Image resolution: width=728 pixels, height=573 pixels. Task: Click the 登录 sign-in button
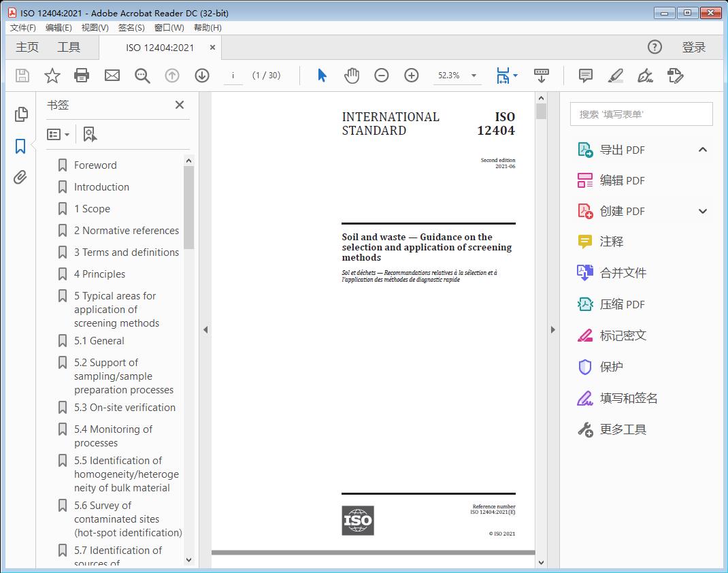pyautogui.click(x=693, y=47)
